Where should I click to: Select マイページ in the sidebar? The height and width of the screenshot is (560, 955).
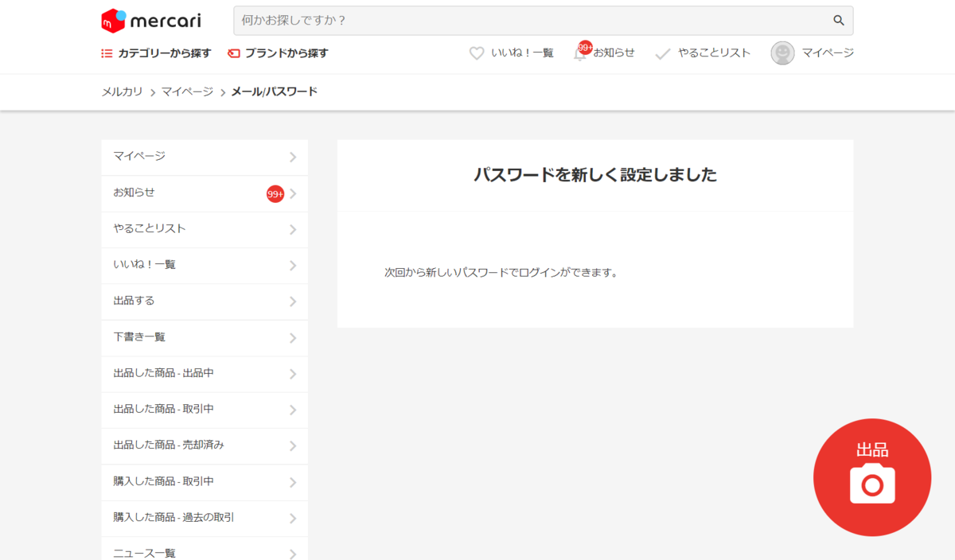click(x=205, y=157)
